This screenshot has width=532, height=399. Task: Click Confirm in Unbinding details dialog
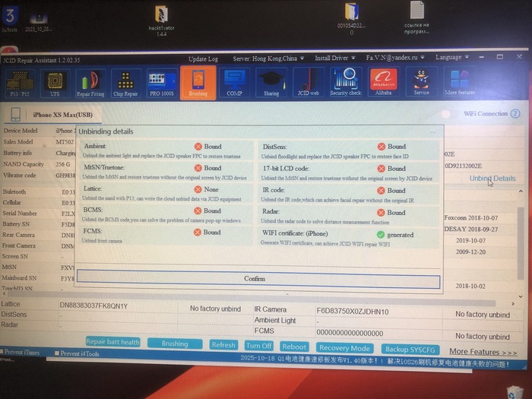coord(255,279)
